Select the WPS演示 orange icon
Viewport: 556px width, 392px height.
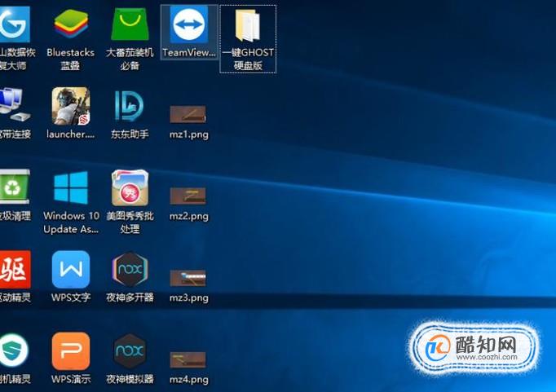click(x=71, y=351)
